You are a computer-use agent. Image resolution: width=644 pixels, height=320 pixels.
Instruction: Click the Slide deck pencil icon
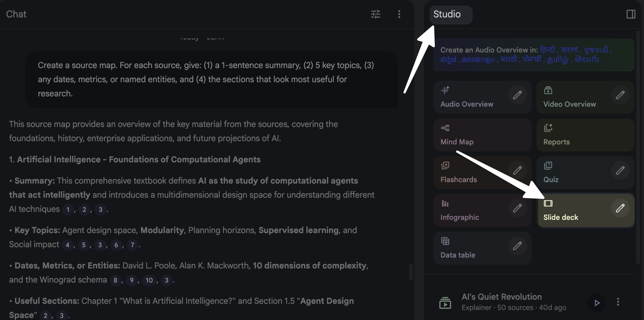[x=620, y=208]
